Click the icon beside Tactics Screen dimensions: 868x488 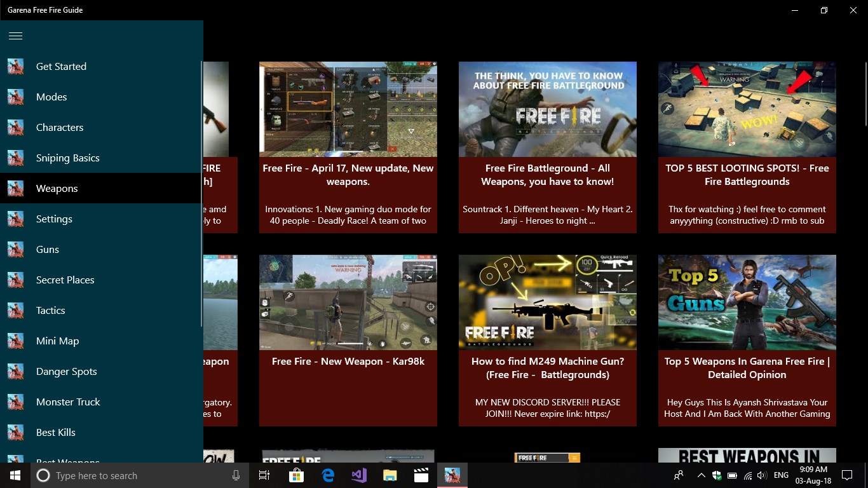pyautogui.click(x=16, y=310)
